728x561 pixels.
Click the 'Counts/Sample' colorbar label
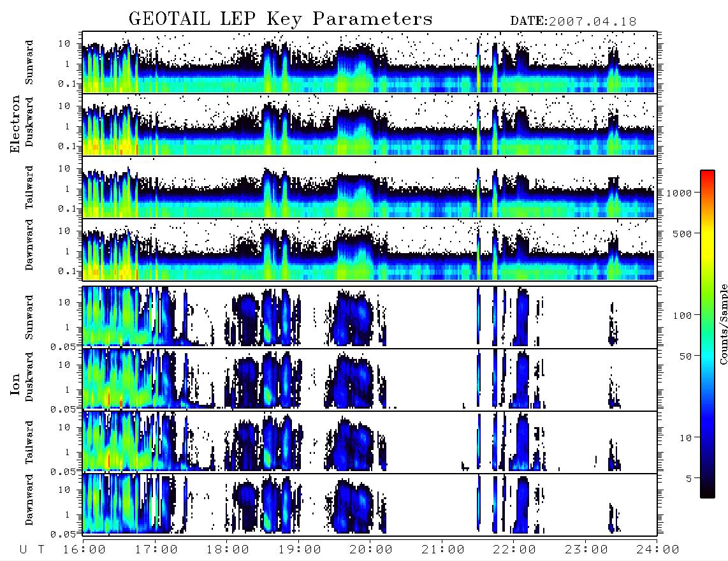723,324
